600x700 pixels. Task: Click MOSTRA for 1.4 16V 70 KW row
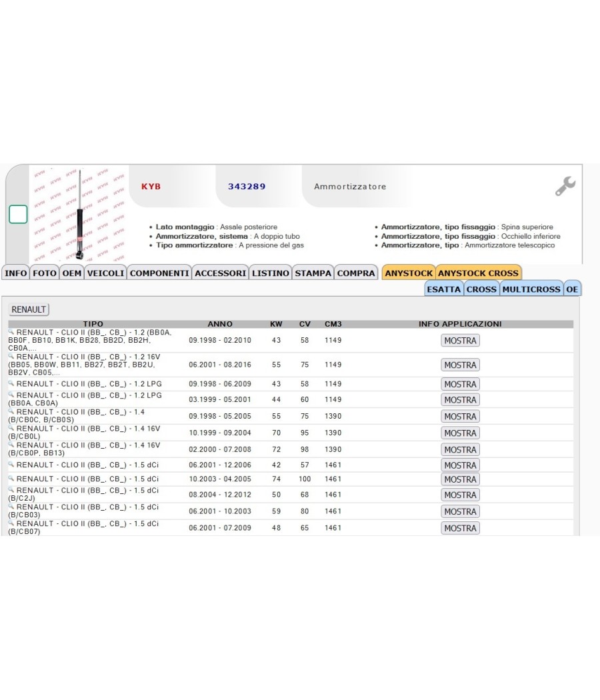point(460,433)
